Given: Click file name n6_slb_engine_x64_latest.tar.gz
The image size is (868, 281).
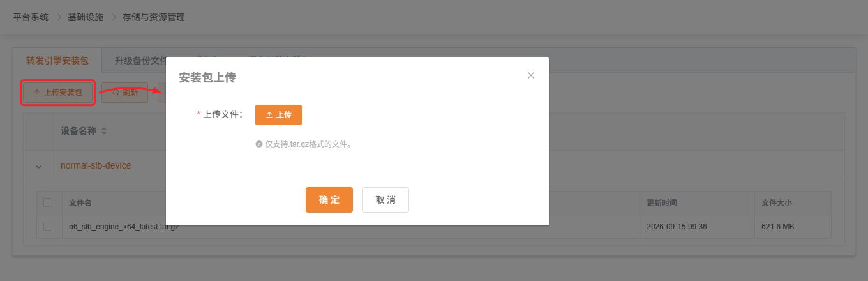Looking at the screenshot, I should tap(124, 226).
